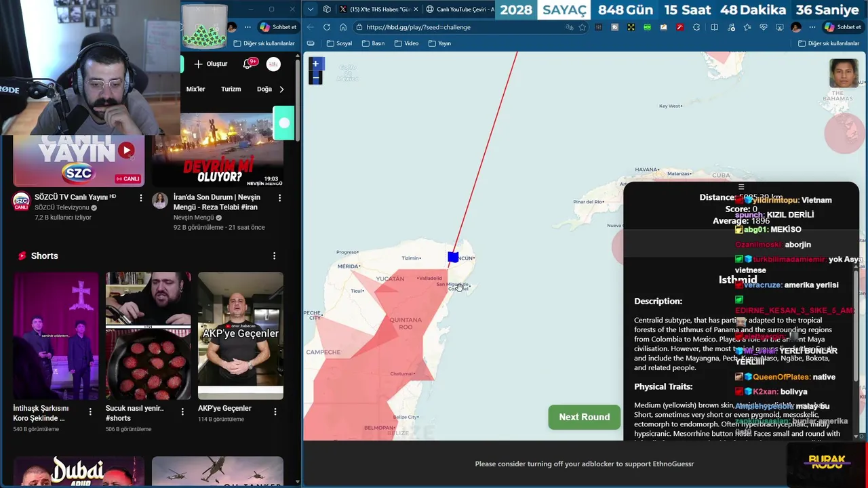Click Sohbet et Copilot button in hbd.gg window
Image resolution: width=868 pixels, height=488 pixels.
pyautogui.click(x=842, y=27)
